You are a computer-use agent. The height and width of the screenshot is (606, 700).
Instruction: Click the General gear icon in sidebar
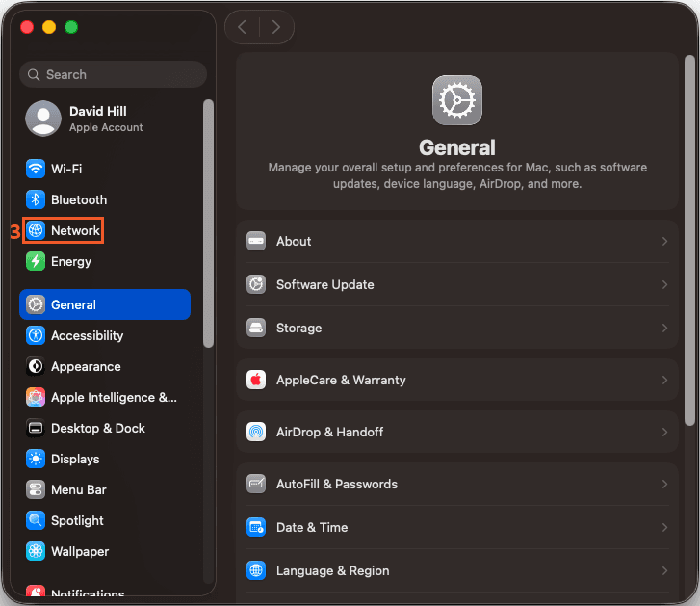[36, 304]
